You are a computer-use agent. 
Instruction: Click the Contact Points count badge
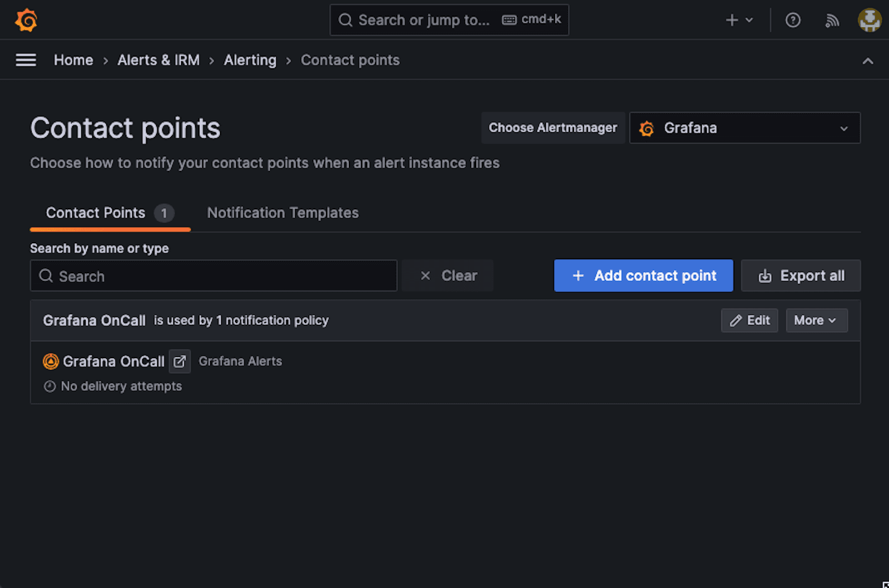pyautogui.click(x=164, y=213)
